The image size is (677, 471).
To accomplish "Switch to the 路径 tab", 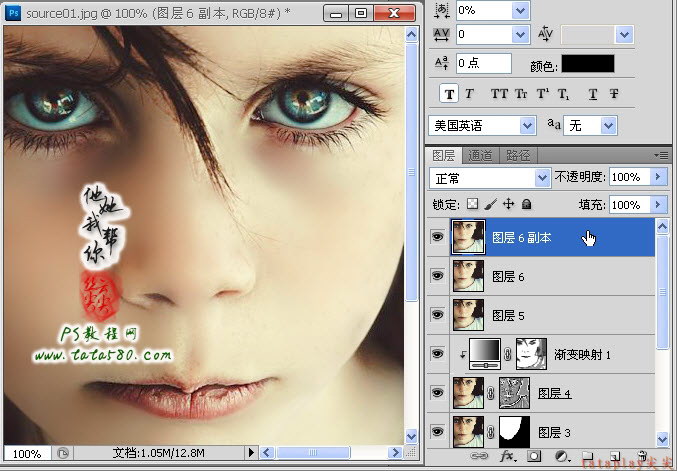I will (x=518, y=155).
